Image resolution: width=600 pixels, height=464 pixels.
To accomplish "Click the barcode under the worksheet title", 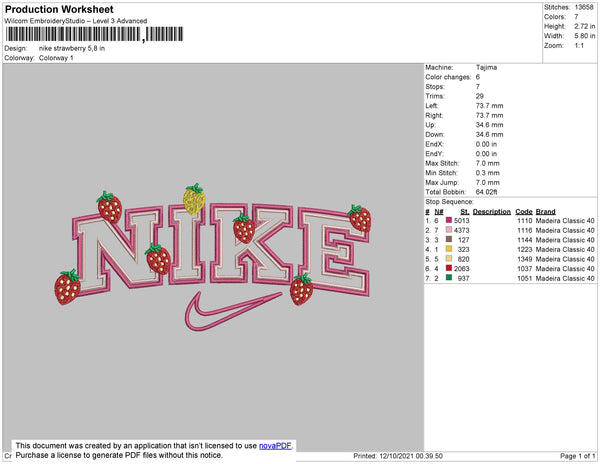I will click(x=95, y=34).
